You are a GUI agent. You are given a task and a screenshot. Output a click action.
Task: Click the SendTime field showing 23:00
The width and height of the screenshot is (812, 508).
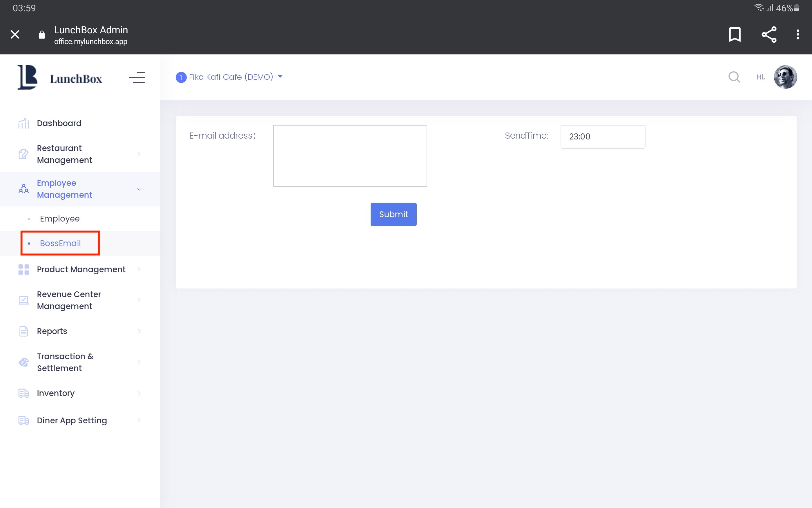click(602, 137)
